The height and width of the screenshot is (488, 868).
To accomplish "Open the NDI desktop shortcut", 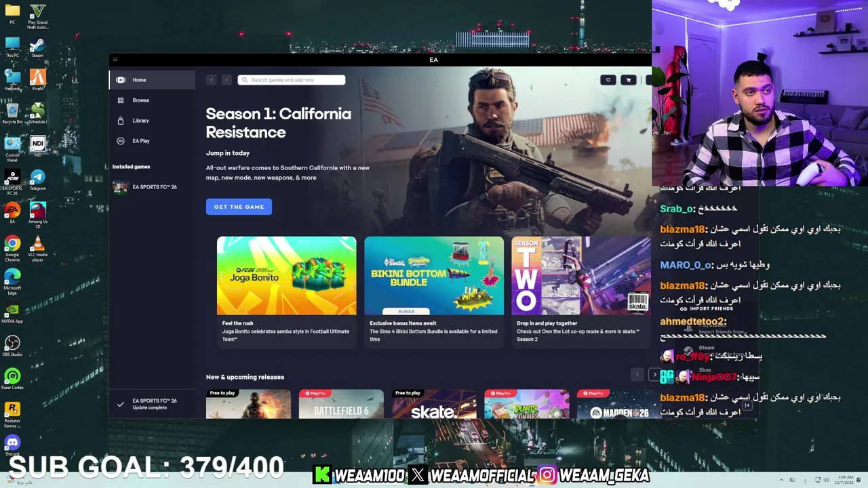I will [37, 146].
